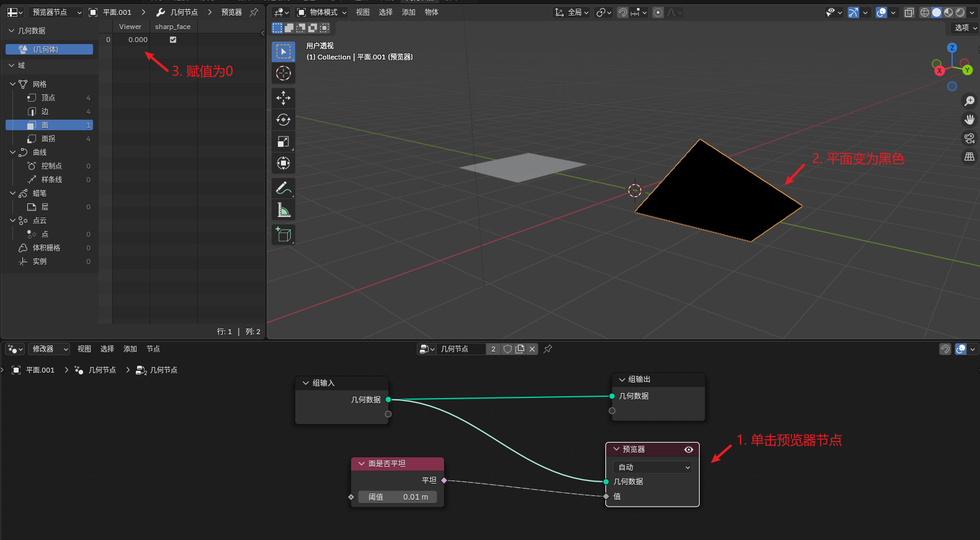
Task: Adjust the 阈值 0.01 m field
Action: 398,497
